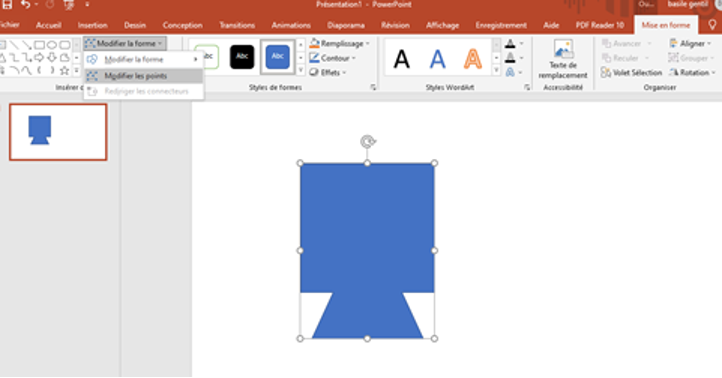Expand WordArt styles gallery More arrow
Viewport: 722px width, 378px height.
coord(496,70)
